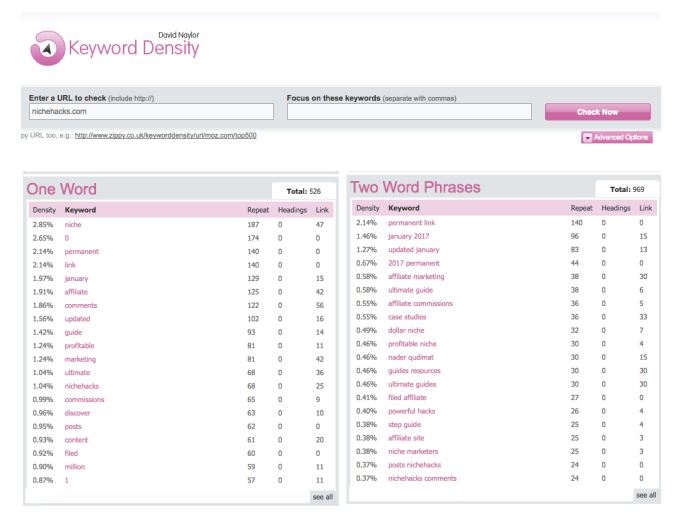Click the Keyword Density logo icon
The height and width of the screenshot is (520, 673).
(x=47, y=48)
